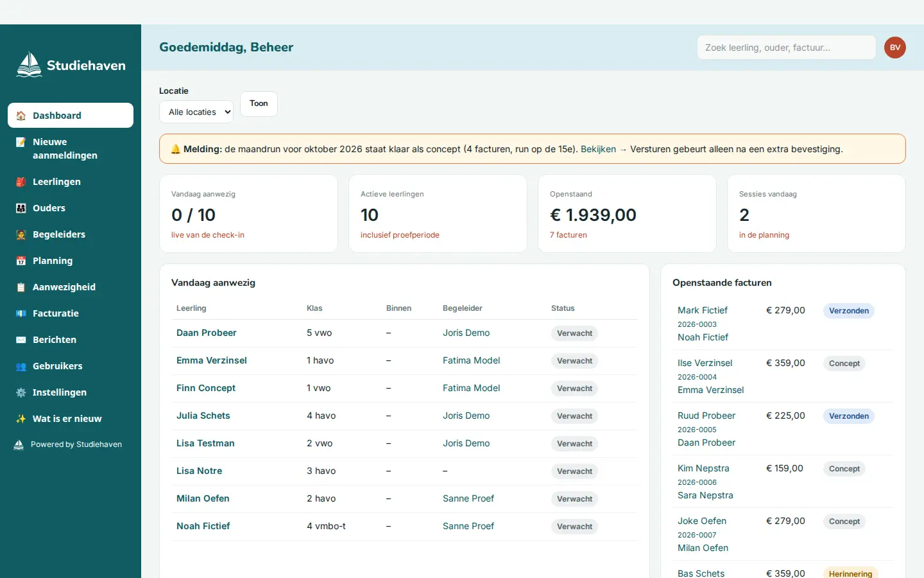Screen dimensions: 924x578
Task: Click the Verzonden badge for Mark Fictief
Action: (x=849, y=311)
